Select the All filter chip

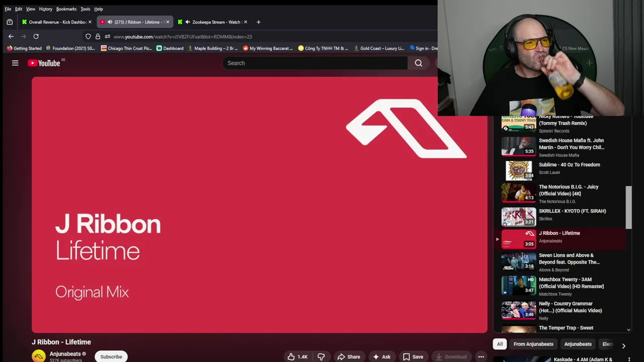[500, 344]
